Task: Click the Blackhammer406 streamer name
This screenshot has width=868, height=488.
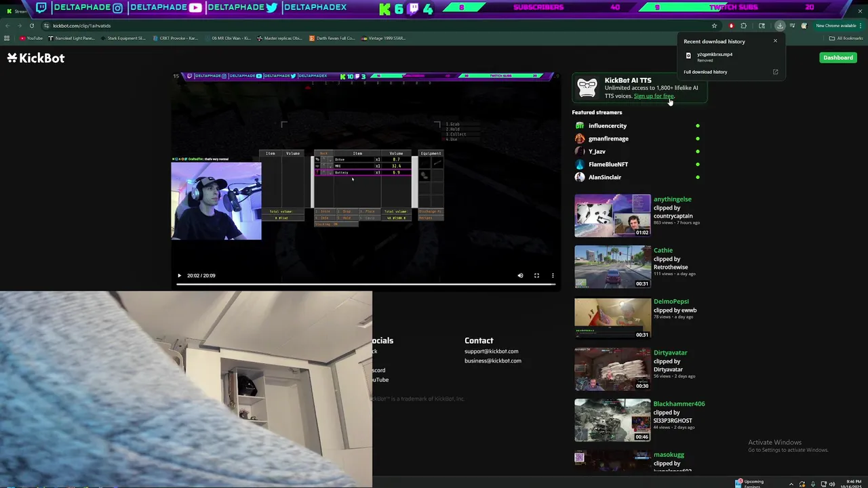Action: point(679,404)
